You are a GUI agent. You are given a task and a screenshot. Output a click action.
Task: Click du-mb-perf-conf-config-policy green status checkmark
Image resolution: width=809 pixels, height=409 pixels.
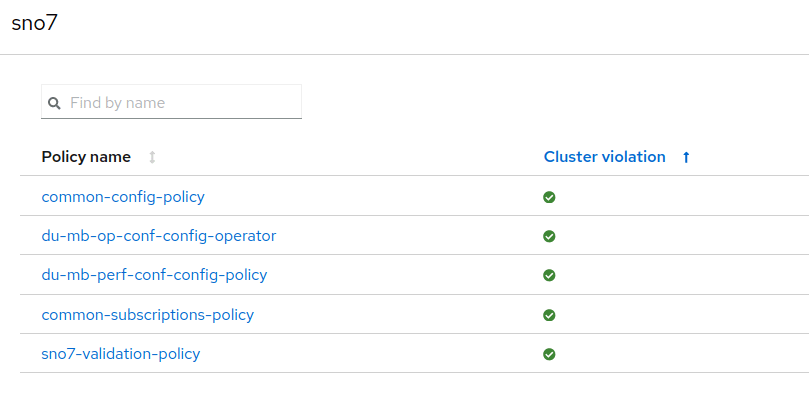[549, 275]
